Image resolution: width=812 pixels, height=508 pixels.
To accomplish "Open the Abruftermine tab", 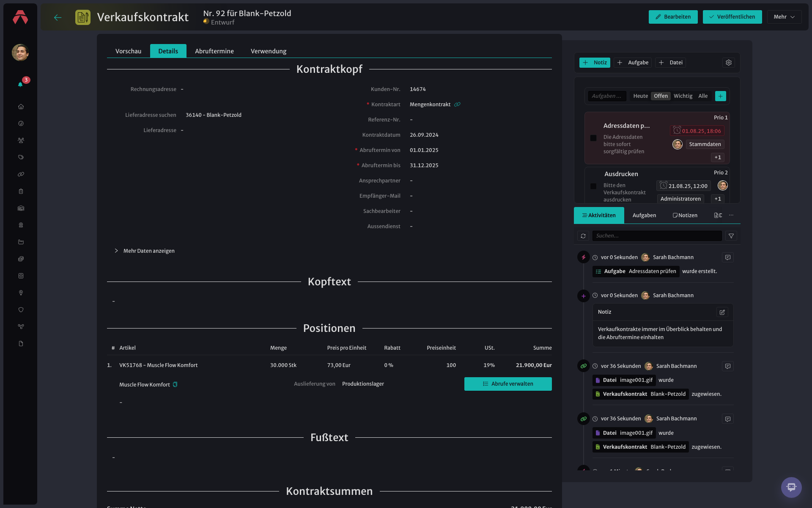I will click(214, 51).
